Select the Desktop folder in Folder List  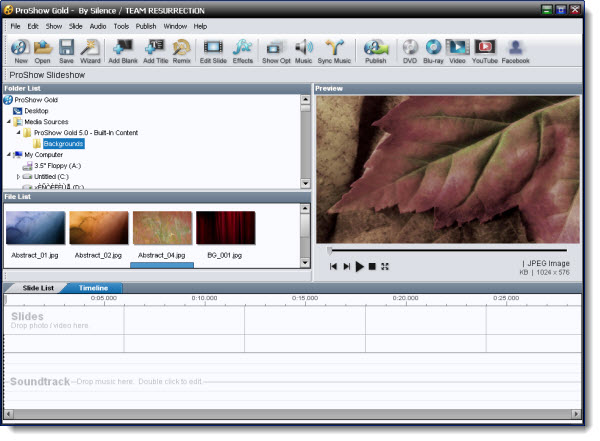click(36, 111)
